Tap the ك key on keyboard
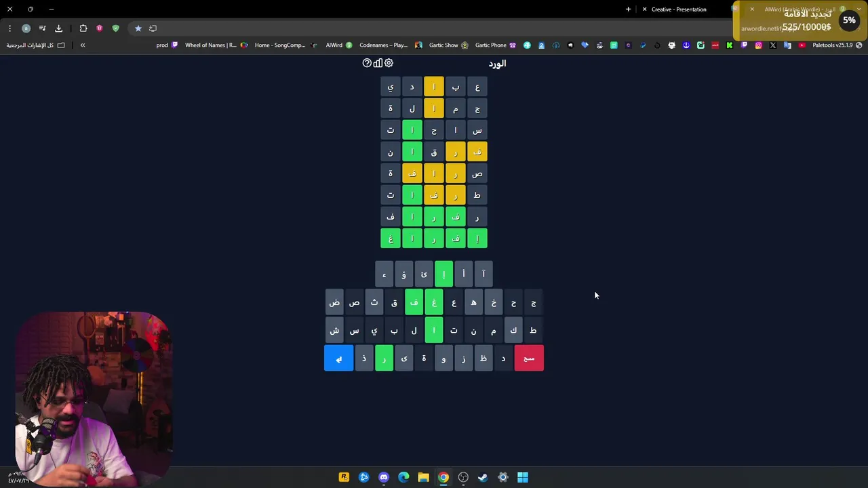Viewport: 868px width, 488px height. click(513, 330)
